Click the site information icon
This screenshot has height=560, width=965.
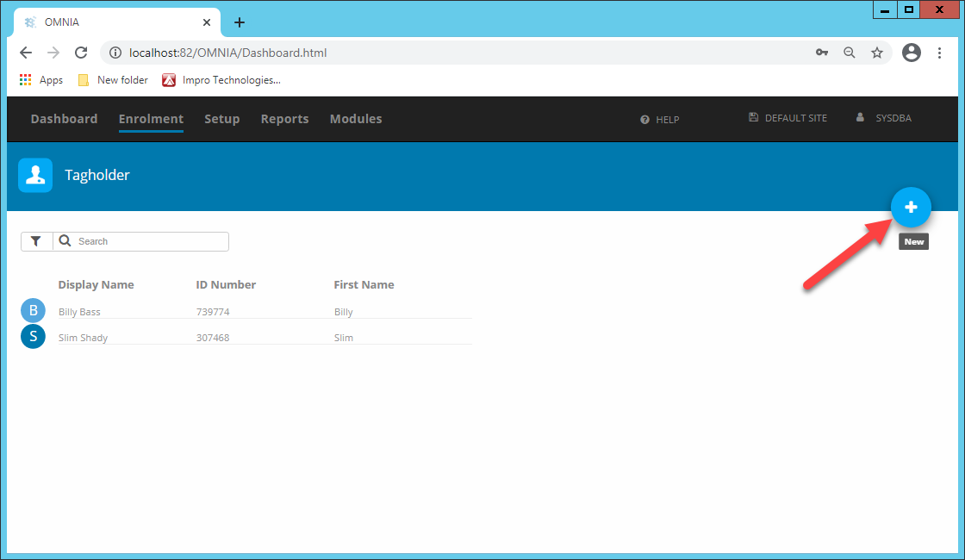pos(115,53)
